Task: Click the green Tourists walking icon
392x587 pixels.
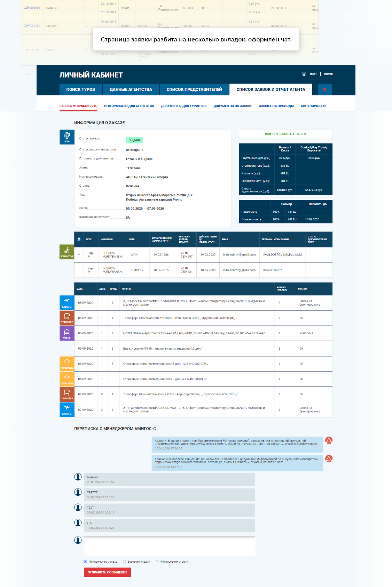Action: click(x=67, y=252)
